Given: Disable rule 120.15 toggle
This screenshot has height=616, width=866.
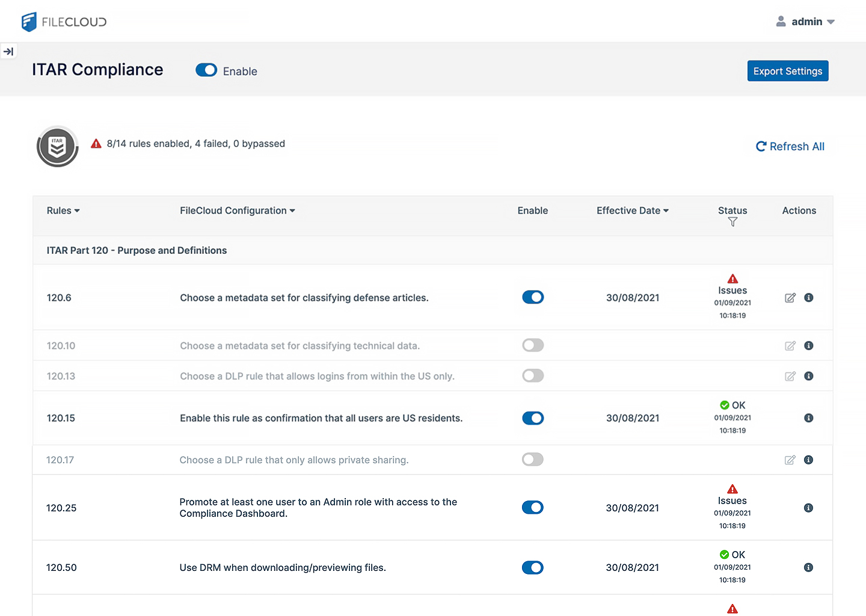Looking at the screenshot, I should coord(533,418).
